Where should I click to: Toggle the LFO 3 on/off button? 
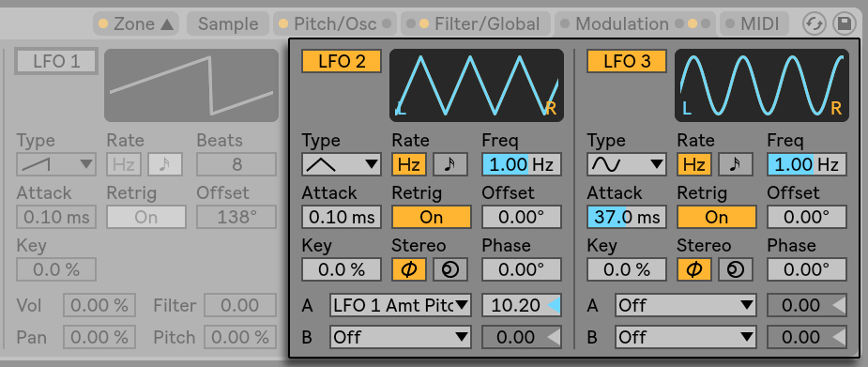coord(627,61)
